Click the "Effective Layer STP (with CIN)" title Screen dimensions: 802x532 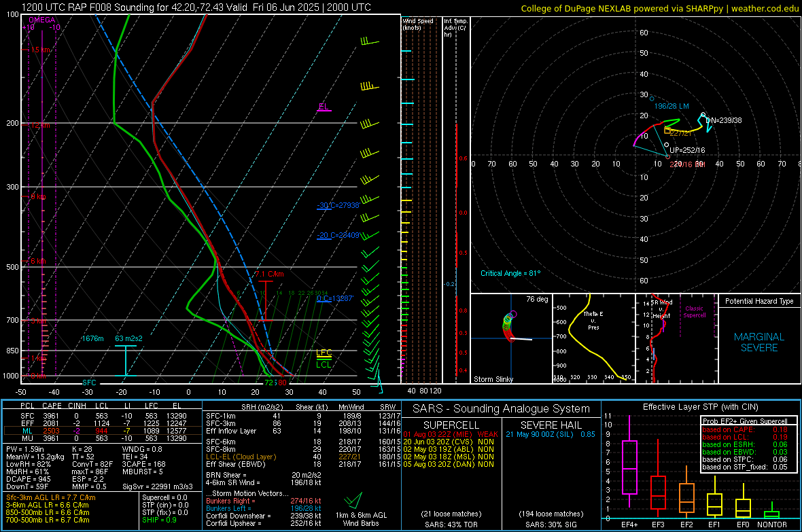[700, 407]
